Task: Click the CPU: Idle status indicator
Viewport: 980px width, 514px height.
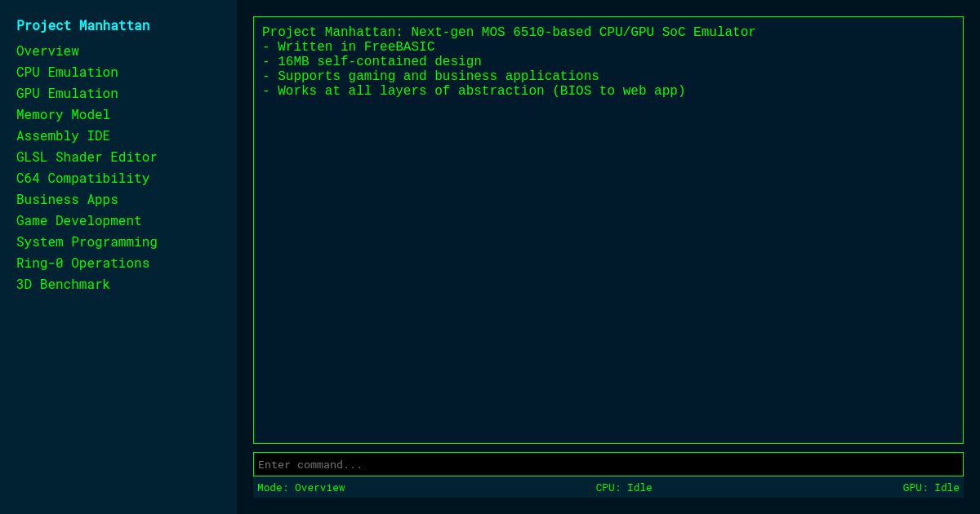Action: pyautogui.click(x=623, y=487)
